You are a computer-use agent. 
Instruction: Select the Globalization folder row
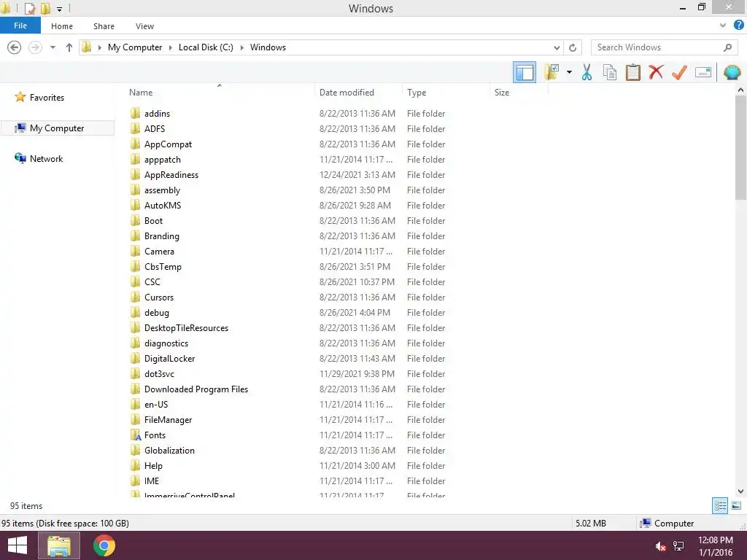click(288, 451)
